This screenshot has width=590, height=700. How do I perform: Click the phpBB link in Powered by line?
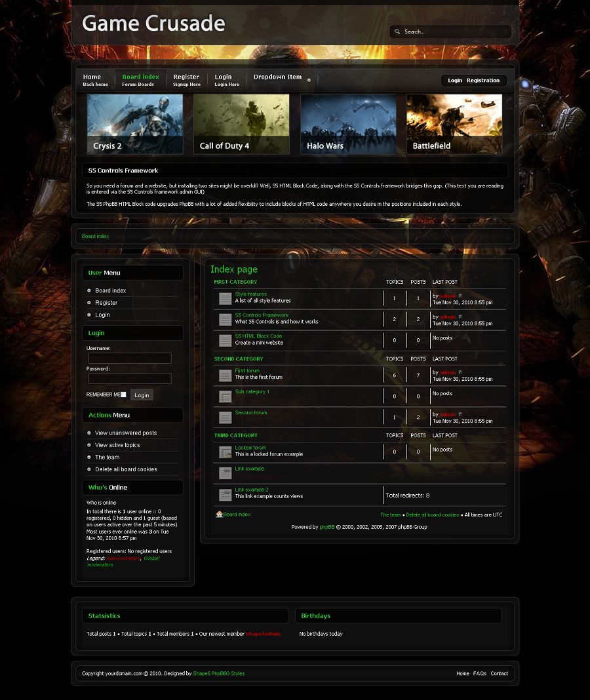coord(327,527)
